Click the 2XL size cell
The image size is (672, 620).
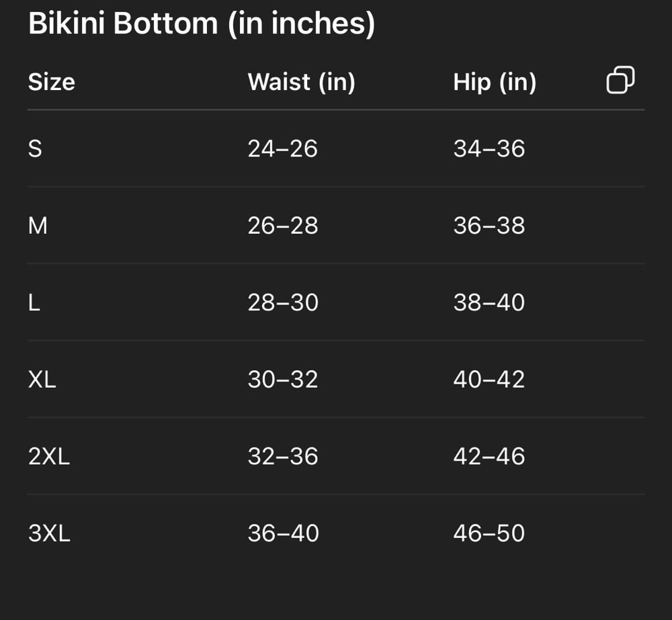(x=48, y=457)
